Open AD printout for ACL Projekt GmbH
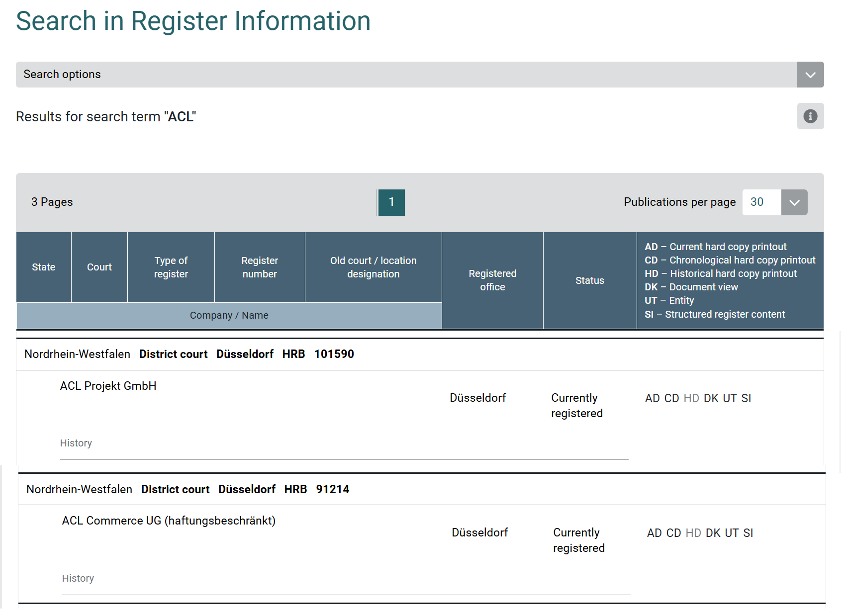The image size is (845, 616). [x=652, y=398]
